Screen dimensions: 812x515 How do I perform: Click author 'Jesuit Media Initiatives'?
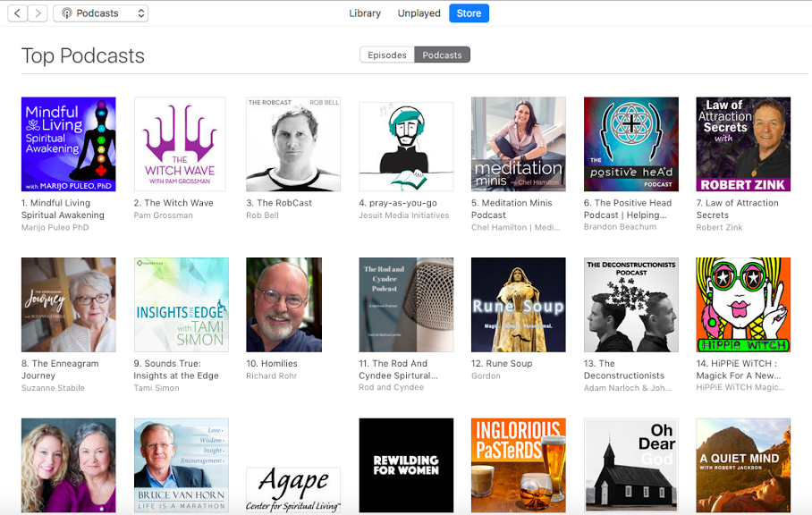[404, 215]
